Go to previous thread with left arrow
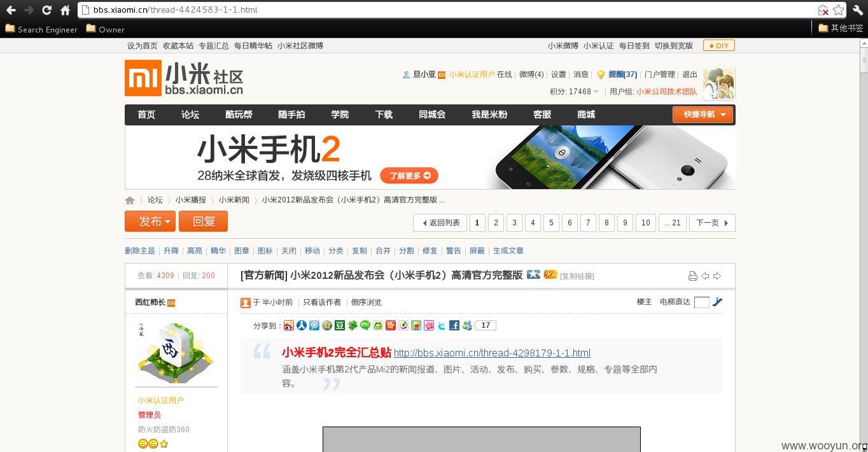 point(705,276)
